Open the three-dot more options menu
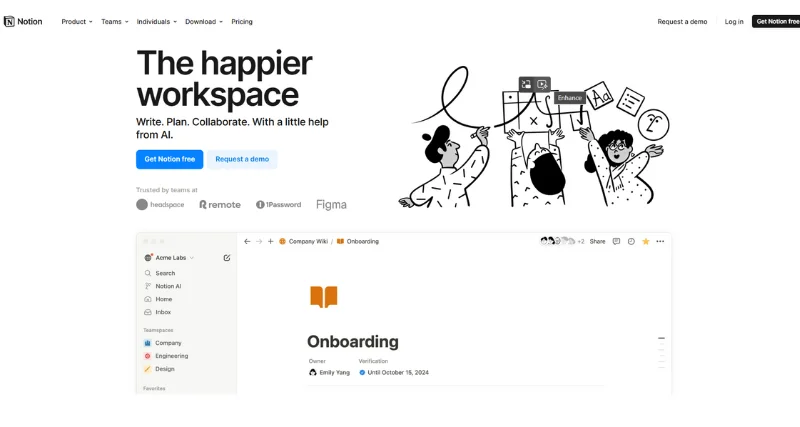The height and width of the screenshot is (427, 800). [x=660, y=241]
